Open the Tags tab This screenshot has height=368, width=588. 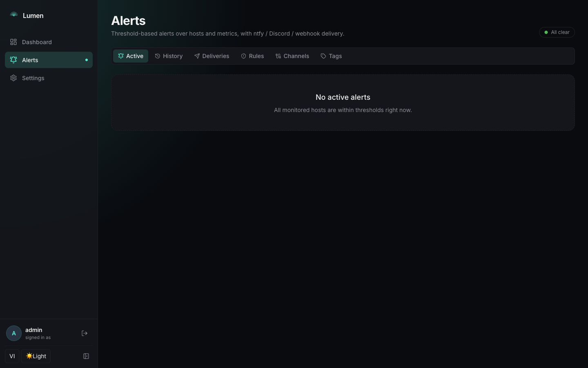click(x=331, y=56)
